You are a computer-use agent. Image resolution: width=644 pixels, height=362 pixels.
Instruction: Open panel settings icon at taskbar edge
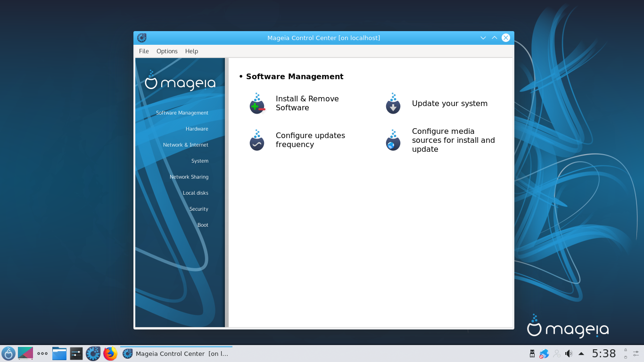click(x=636, y=354)
